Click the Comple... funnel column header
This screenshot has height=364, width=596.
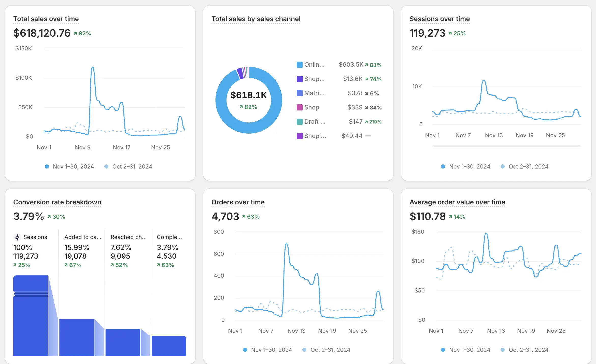[169, 237]
